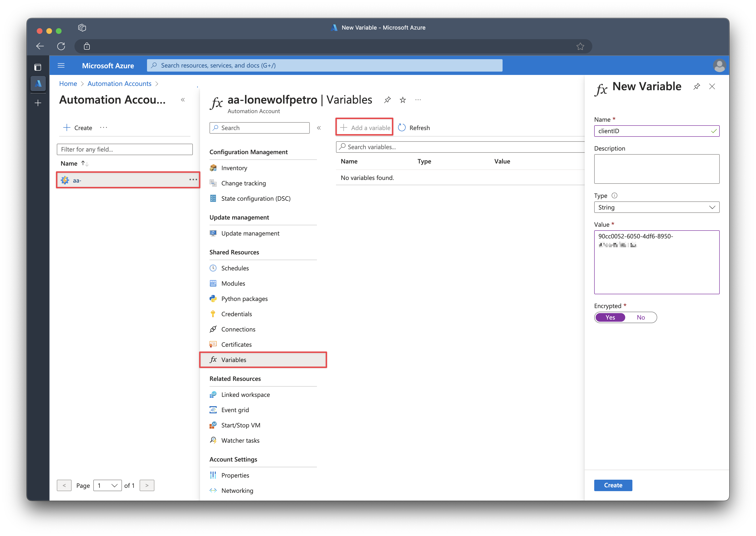756x536 pixels.
Task: Open the browser tab overview icon
Action: point(82,28)
